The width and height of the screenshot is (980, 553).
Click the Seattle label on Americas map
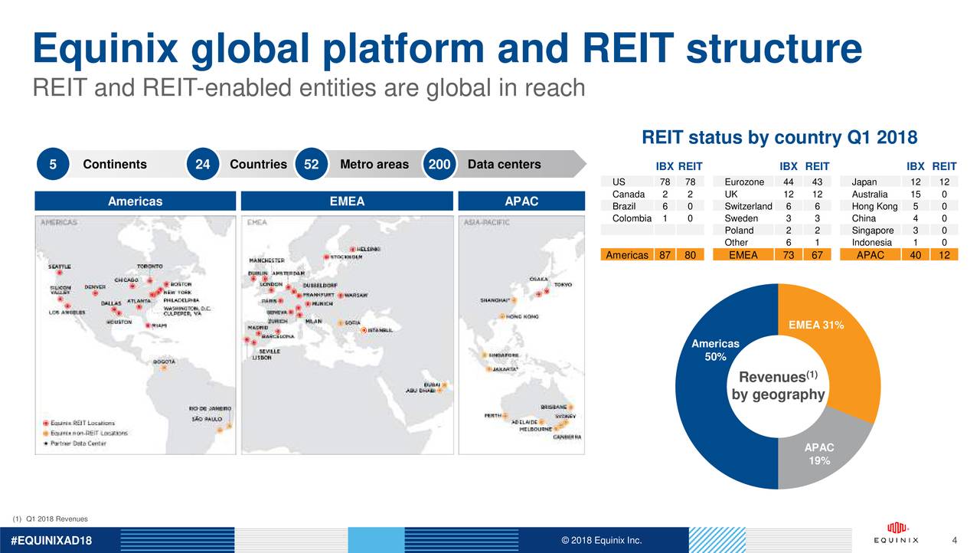click(x=60, y=267)
